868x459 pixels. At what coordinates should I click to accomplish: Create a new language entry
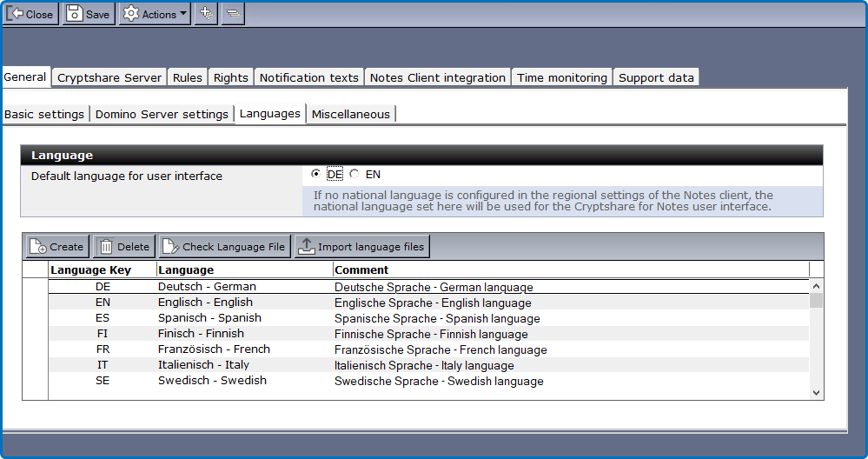56,247
